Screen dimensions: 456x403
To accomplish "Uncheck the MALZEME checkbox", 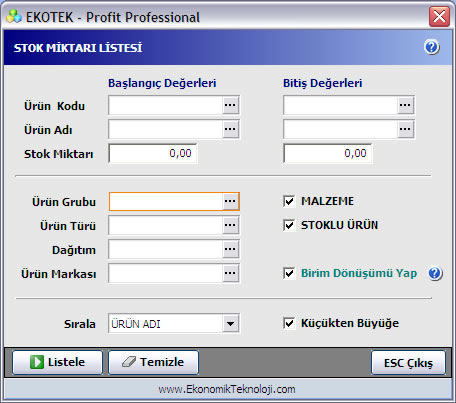I will click(x=289, y=201).
